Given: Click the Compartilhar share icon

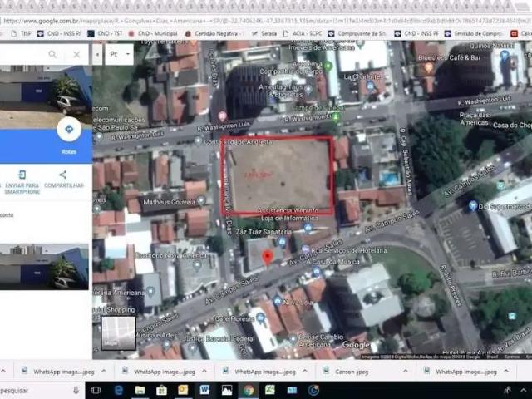Looking at the screenshot, I should click(x=63, y=175).
